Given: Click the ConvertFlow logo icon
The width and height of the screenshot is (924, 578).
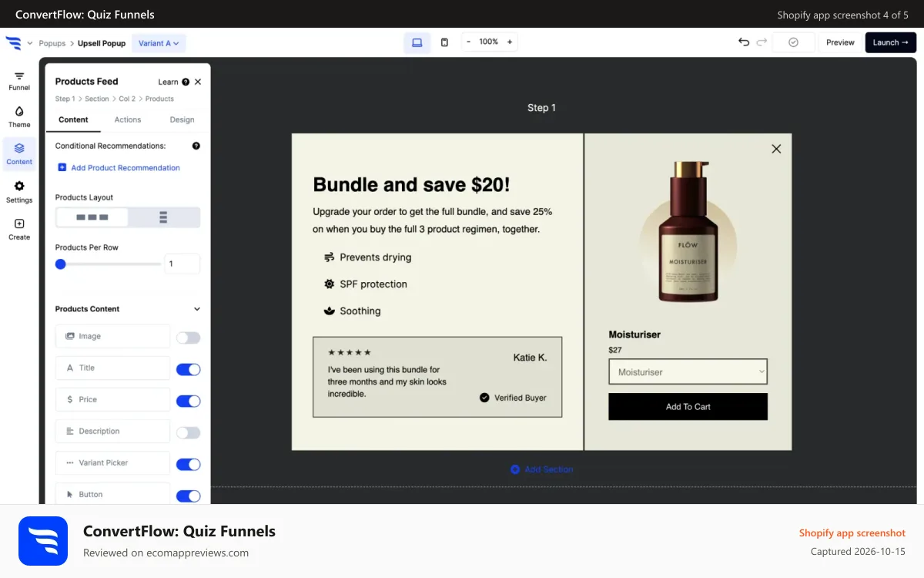Looking at the screenshot, I should point(13,43).
